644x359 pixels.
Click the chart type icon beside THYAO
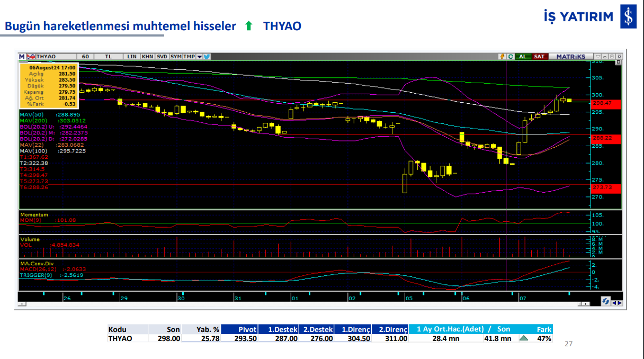coord(31,56)
